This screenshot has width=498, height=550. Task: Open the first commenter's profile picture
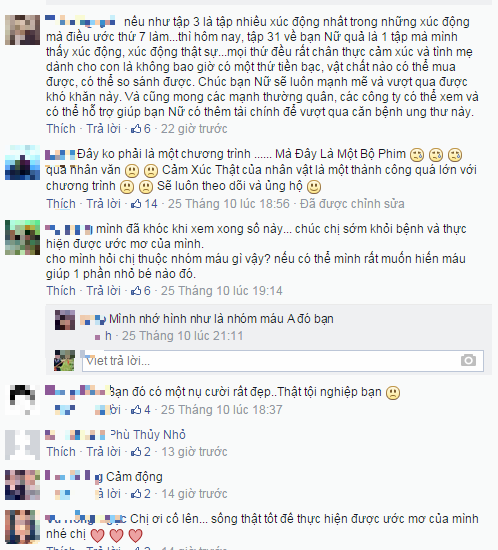point(22,30)
